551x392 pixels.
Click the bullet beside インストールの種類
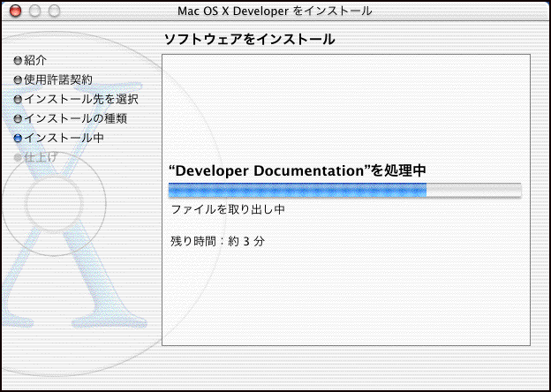click(x=18, y=119)
